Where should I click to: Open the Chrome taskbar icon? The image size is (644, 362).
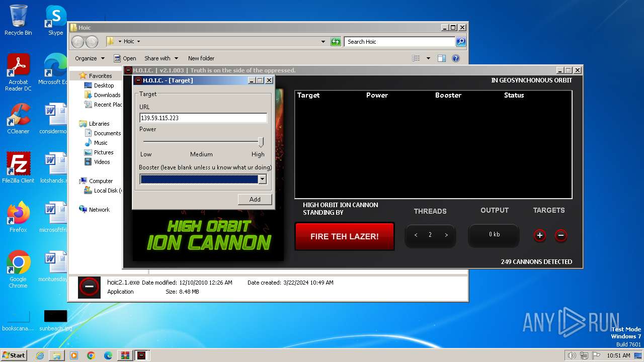click(x=91, y=355)
